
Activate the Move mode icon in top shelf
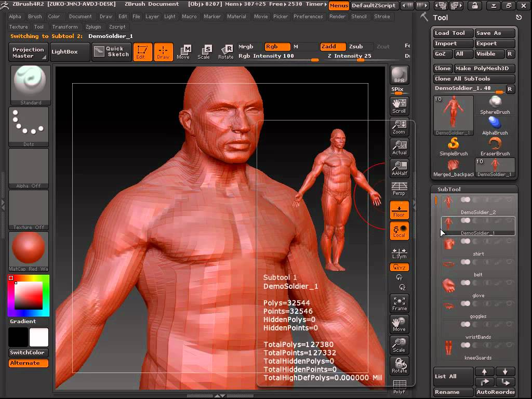(x=183, y=52)
